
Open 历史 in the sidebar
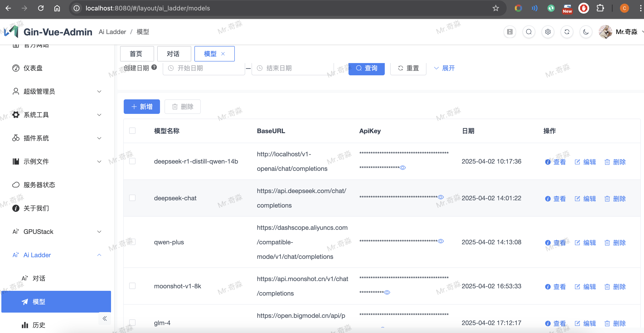(x=39, y=325)
